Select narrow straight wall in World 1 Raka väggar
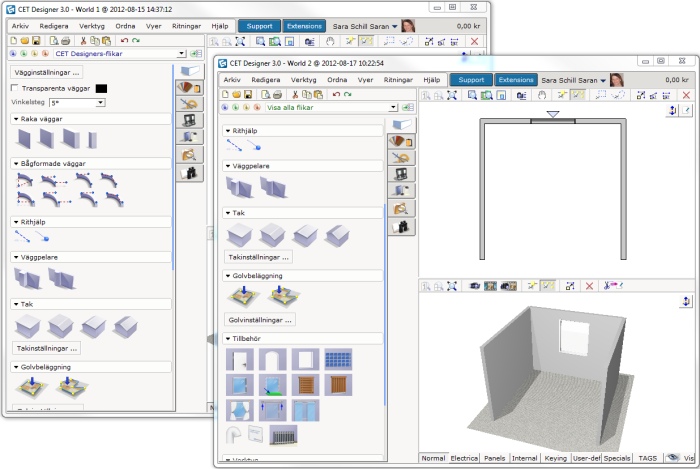This screenshot has height=469, width=700. (x=92, y=140)
